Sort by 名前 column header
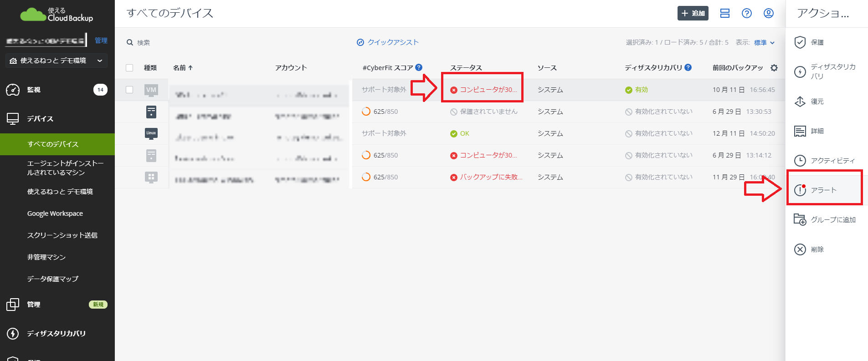Image resolution: width=868 pixels, height=361 pixels. click(x=183, y=68)
